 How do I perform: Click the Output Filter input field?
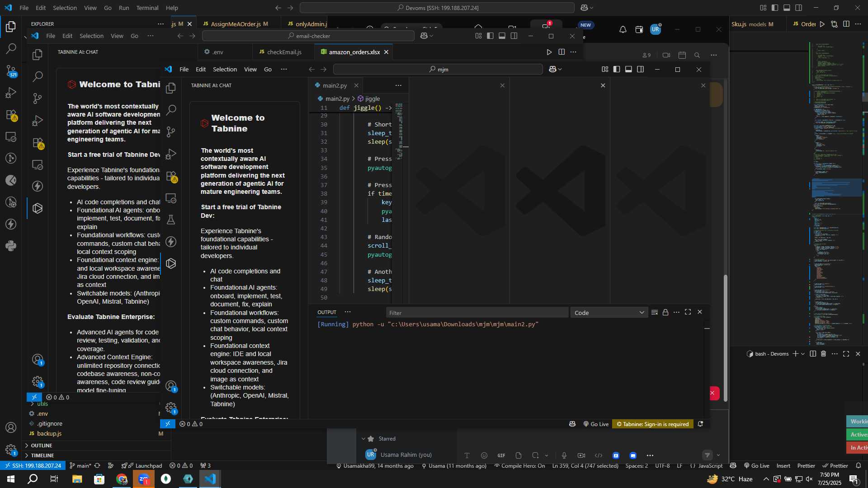[x=477, y=313]
